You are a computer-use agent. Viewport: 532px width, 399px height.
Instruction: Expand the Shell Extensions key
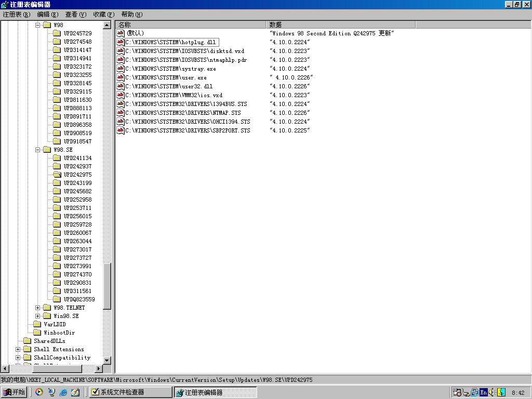pos(18,349)
